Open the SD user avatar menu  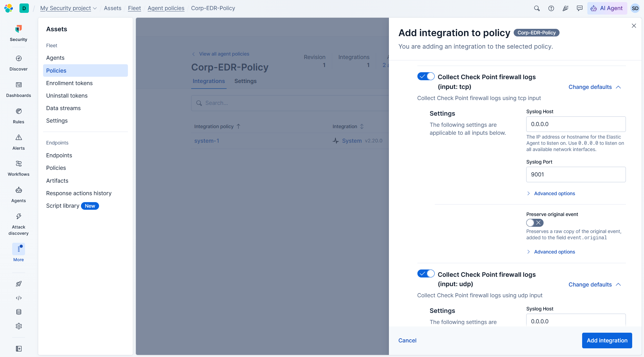click(635, 8)
